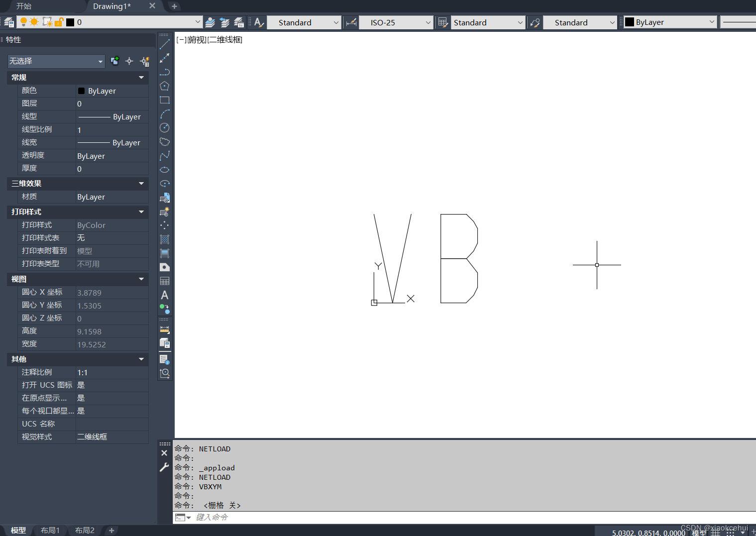The height and width of the screenshot is (536, 756).
Task: Collapse the 打印样式 section
Action: (141, 212)
